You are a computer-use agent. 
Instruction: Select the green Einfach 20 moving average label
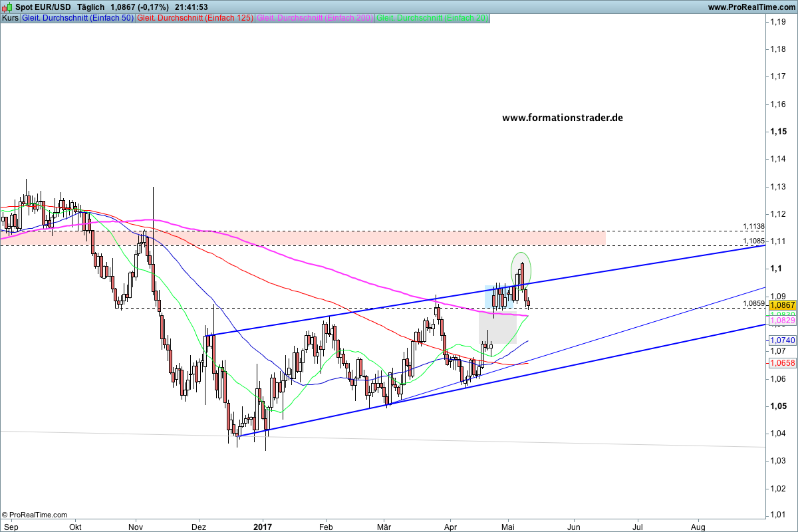point(432,18)
